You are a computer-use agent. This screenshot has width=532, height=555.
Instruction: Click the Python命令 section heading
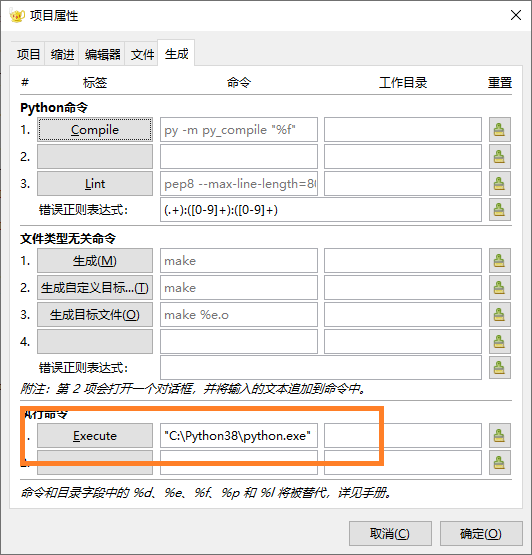tap(54, 107)
